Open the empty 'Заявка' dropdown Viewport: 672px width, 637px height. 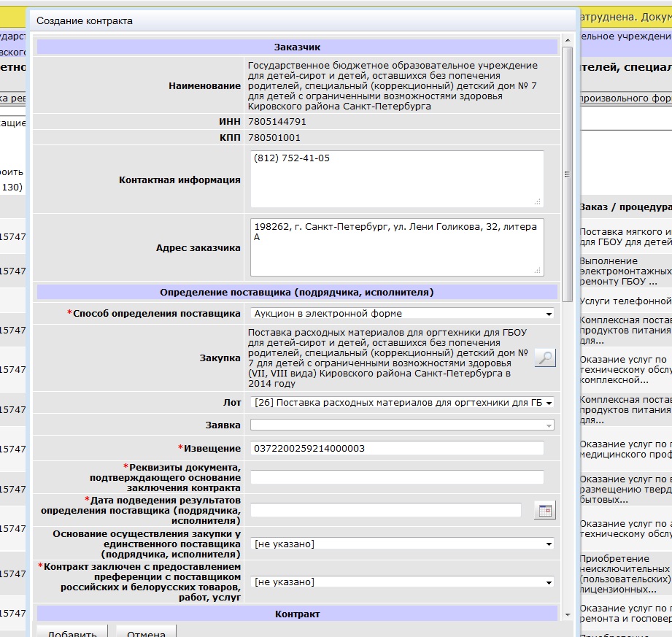click(x=403, y=425)
